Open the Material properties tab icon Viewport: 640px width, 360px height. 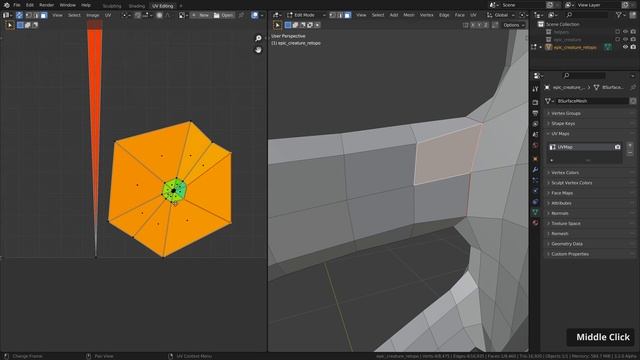pyautogui.click(x=535, y=223)
